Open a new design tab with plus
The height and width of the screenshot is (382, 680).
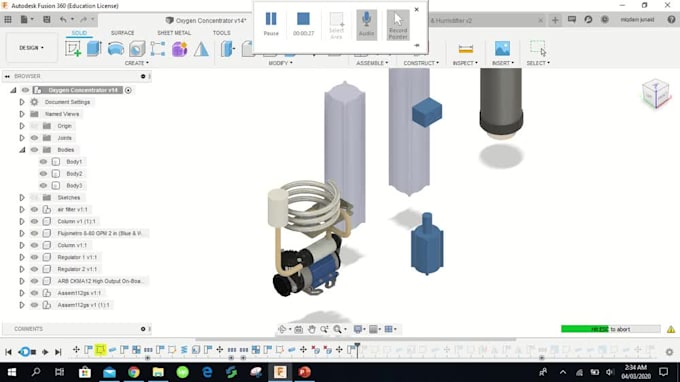coord(555,20)
